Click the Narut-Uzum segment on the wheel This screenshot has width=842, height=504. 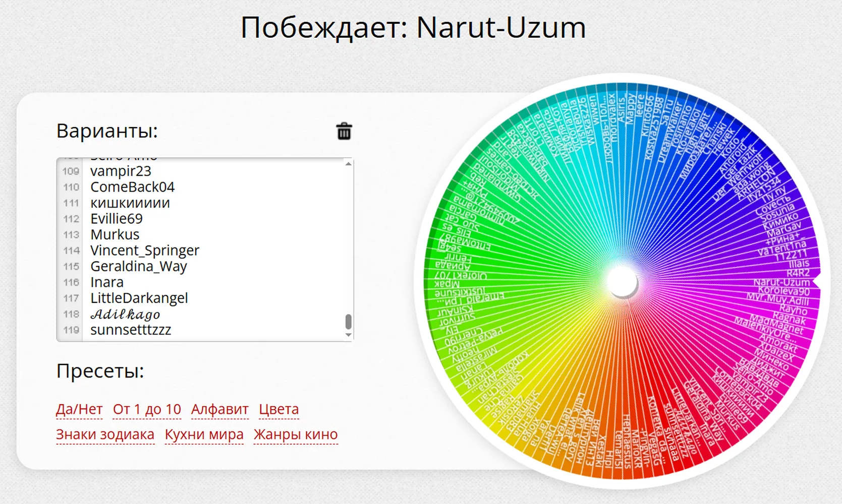[x=781, y=283]
